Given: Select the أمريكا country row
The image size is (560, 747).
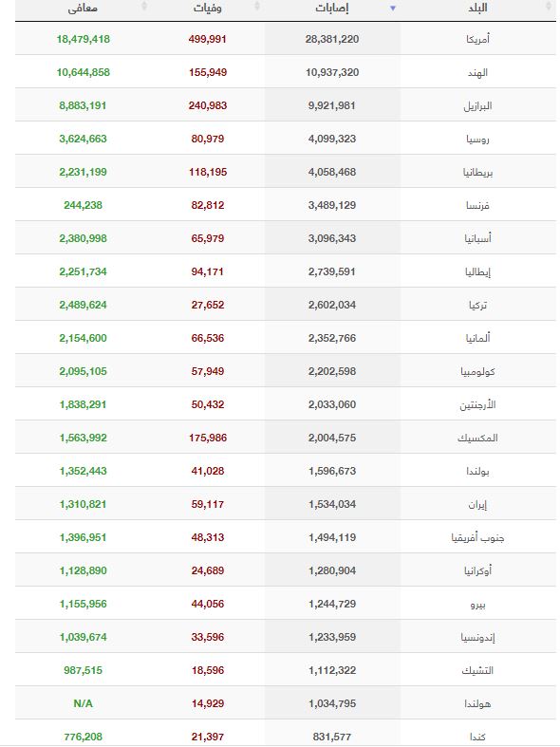Looking at the screenshot, I should pyautogui.click(x=286, y=39).
